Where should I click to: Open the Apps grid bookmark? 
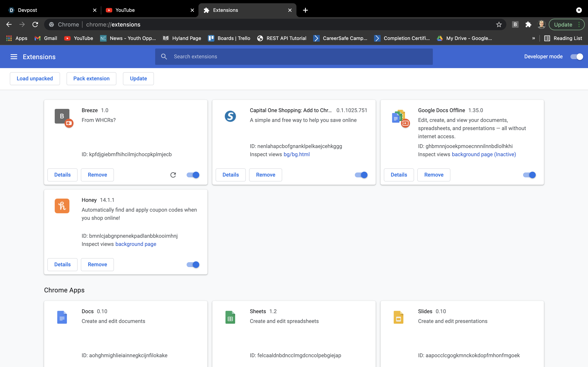click(x=17, y=38)
